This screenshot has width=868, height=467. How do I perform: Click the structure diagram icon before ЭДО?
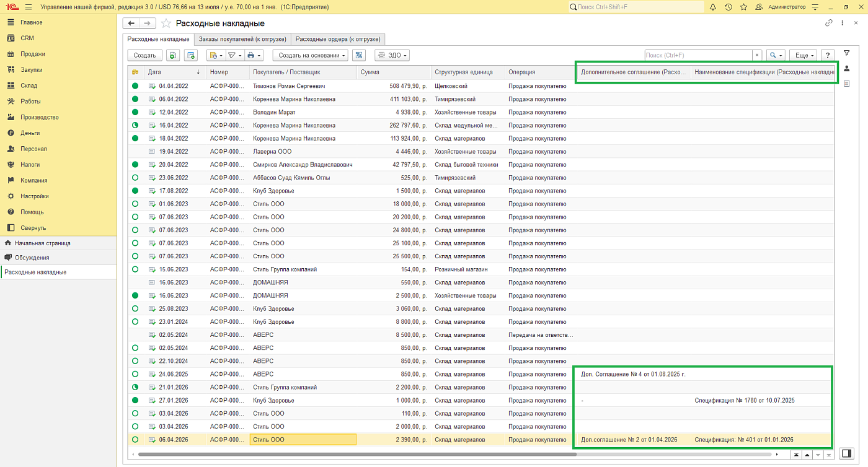pos(359,55)
